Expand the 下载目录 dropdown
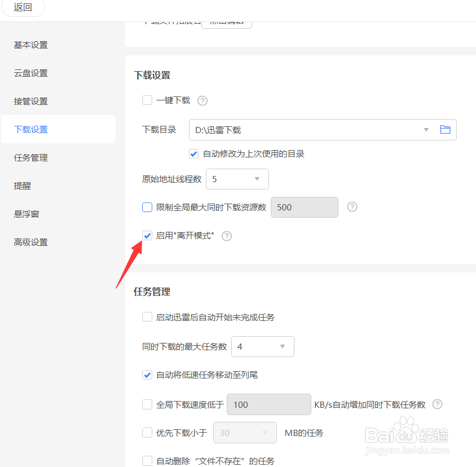 pyautogui.click(x=426, y=129)
